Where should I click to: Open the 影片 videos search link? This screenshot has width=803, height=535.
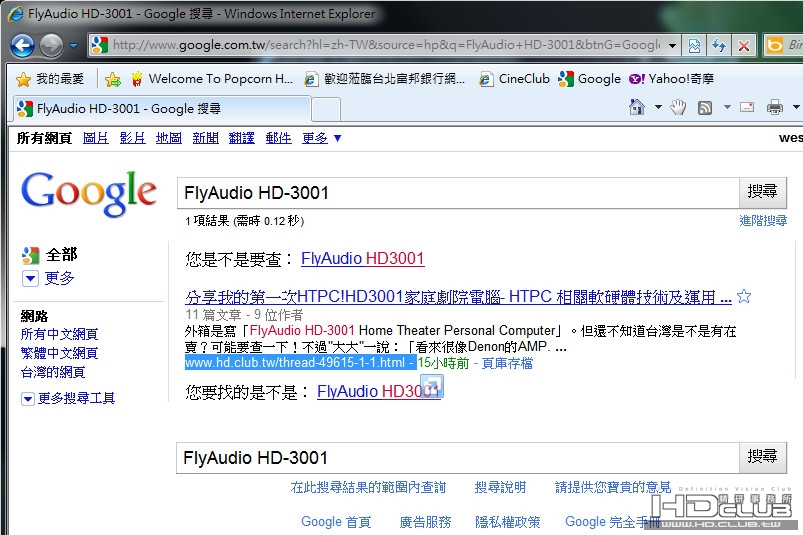(x=132, y=138)
